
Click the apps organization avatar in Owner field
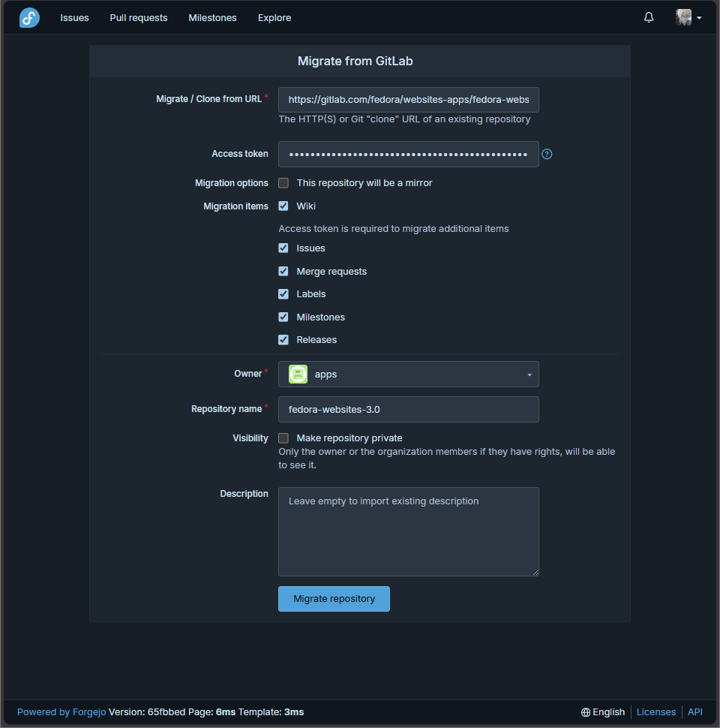coord(298,374)
